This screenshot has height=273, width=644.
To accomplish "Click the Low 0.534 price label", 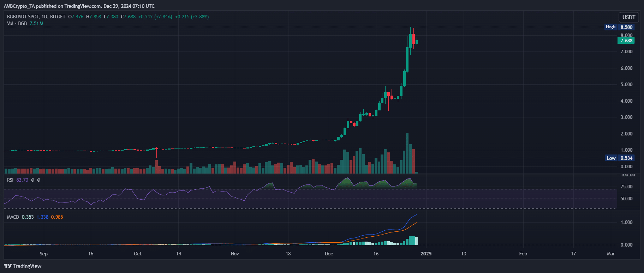I will pyautogui.click(x=620, y=158).
